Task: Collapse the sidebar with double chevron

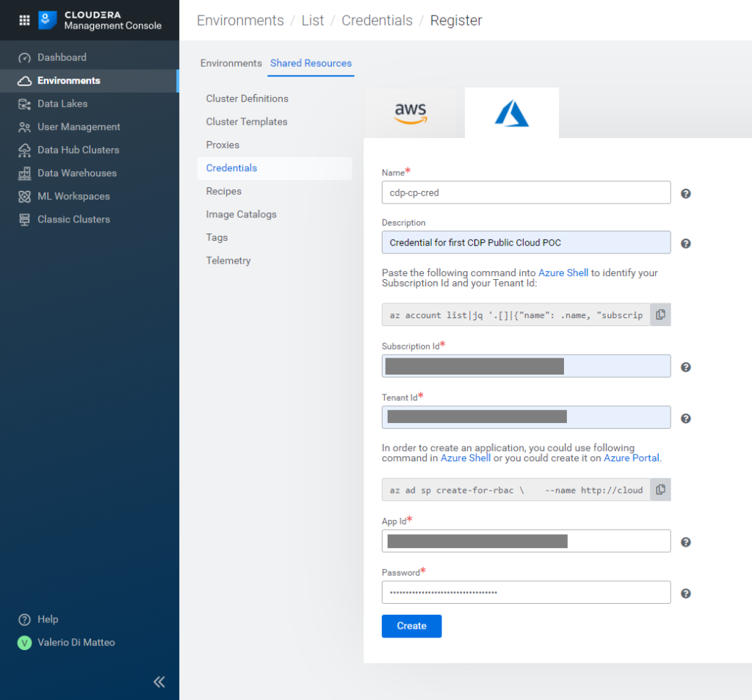Action: tap(159, 682)
